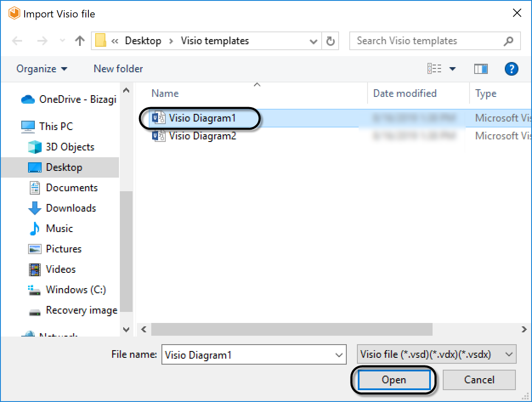The image size is (532, 402).
Task: Change the view layout icon
Action: 434,68
